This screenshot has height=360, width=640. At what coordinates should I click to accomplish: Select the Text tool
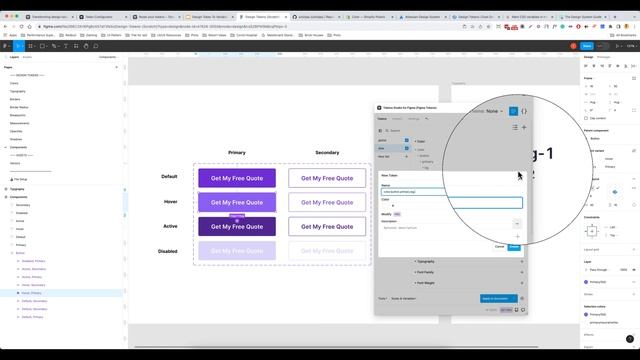click(66, 46)
